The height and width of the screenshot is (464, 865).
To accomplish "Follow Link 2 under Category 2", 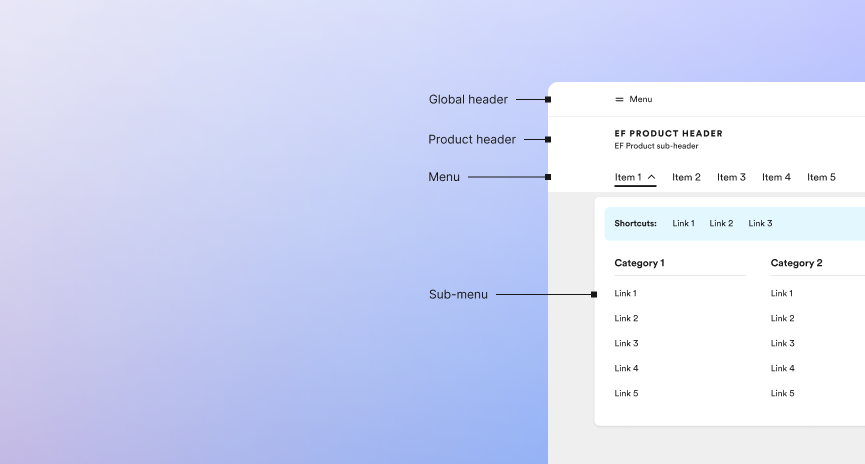I will click(x=783, y=318).
